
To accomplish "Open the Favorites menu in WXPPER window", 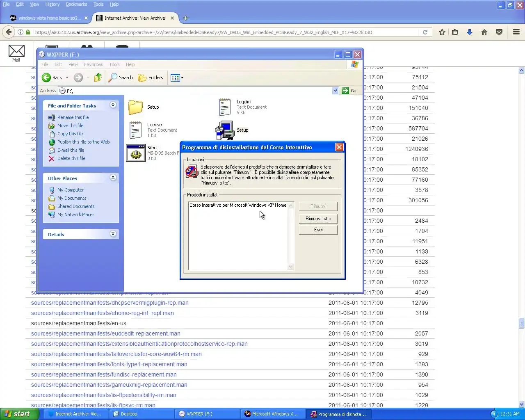I will (93, 64).
